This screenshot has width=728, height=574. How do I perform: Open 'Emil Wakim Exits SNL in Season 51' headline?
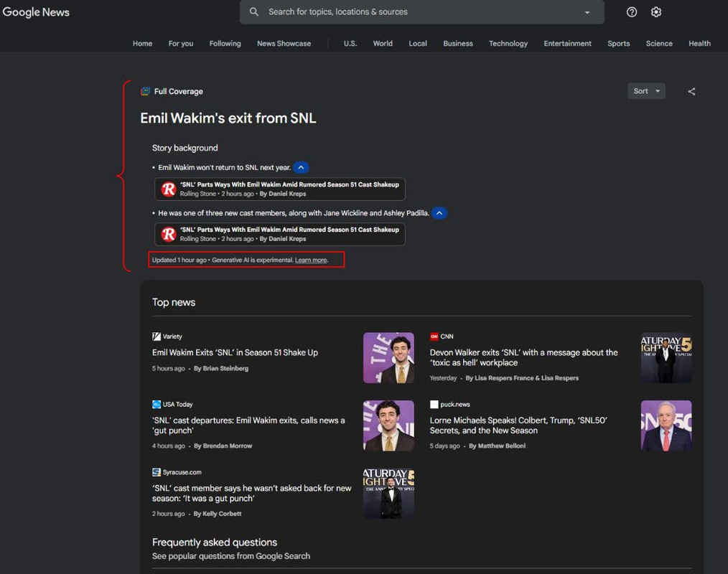pyautogui.click(x=235, y=352)
